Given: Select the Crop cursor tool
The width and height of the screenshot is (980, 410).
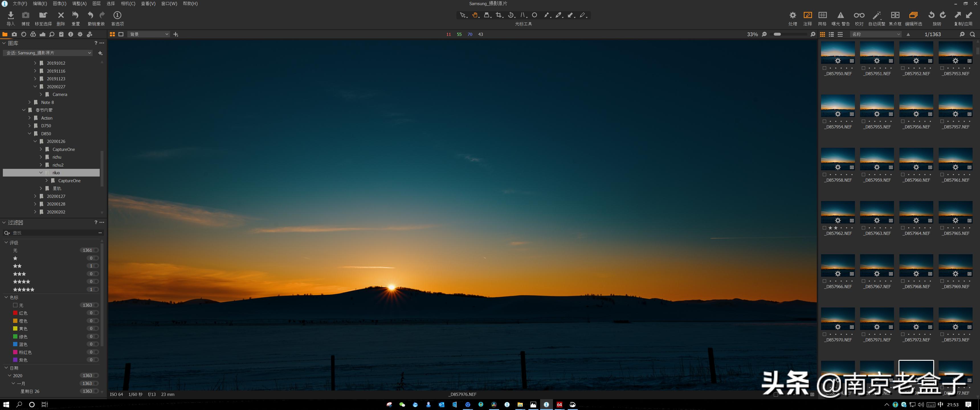Looking at the screenshot, I should 499,15.
